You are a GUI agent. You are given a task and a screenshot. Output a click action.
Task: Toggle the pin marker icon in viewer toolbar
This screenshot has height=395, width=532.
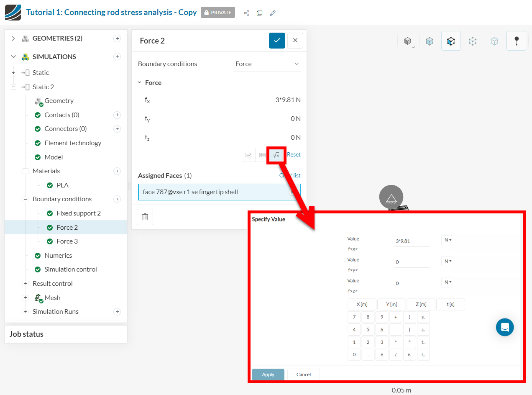pos(517,41)
